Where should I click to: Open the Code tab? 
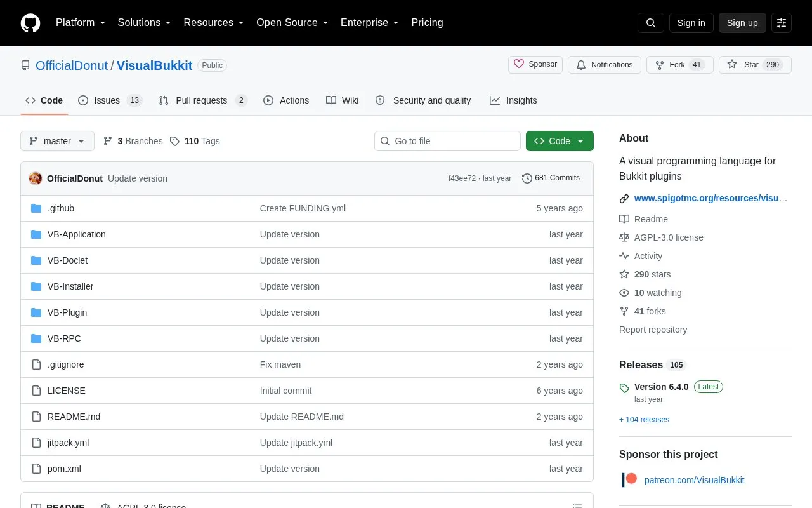tap(44, 100)
